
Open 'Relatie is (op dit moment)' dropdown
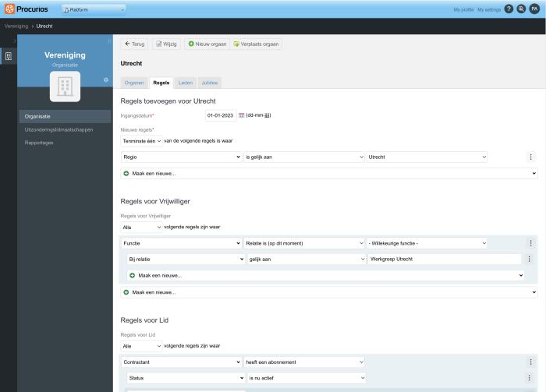click(304, 243)
